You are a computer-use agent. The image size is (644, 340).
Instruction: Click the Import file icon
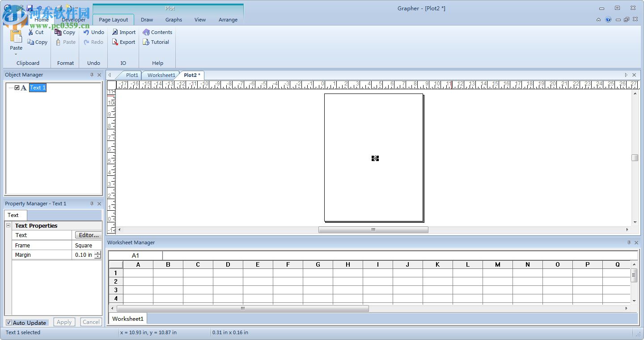(x=115, y=32)
